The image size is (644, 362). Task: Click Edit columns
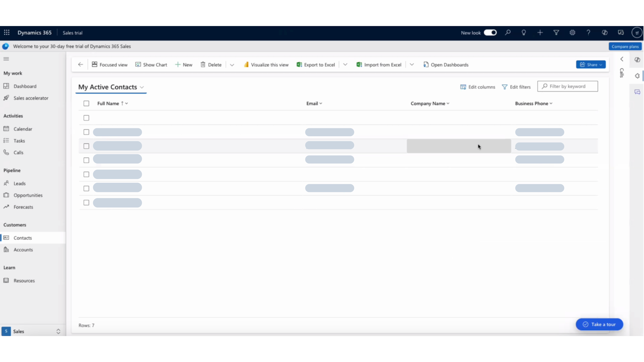[478, 87]
